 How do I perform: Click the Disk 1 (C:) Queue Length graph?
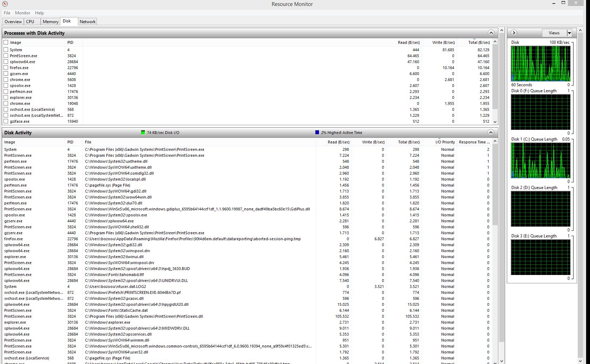pyautogui.click(x=541, y=160)
